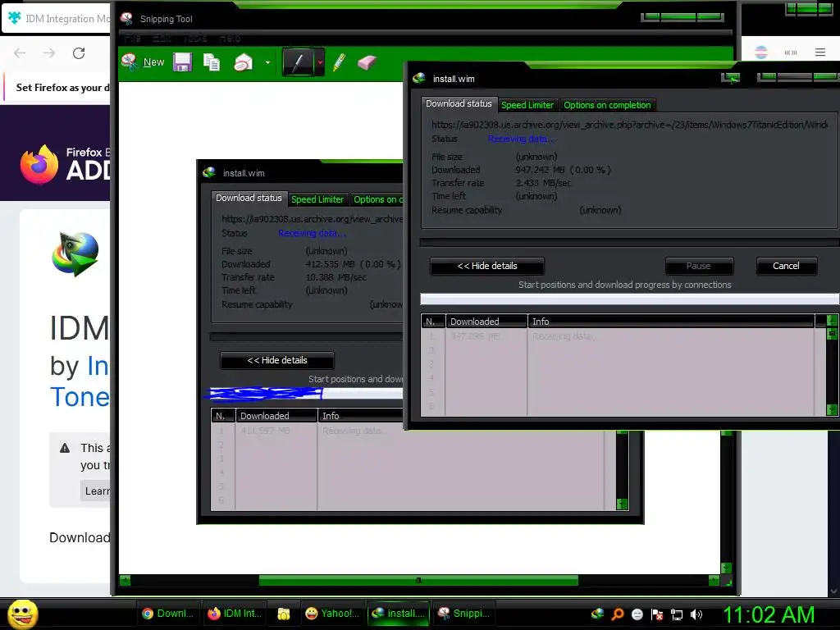
Task: Click the N. column header in front connections list
Action: pyautogui.click(x=433, y=322)
